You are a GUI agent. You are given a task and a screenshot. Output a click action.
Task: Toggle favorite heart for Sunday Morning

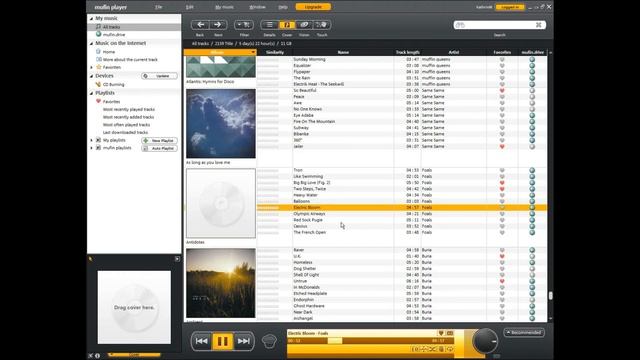point(502,60)
